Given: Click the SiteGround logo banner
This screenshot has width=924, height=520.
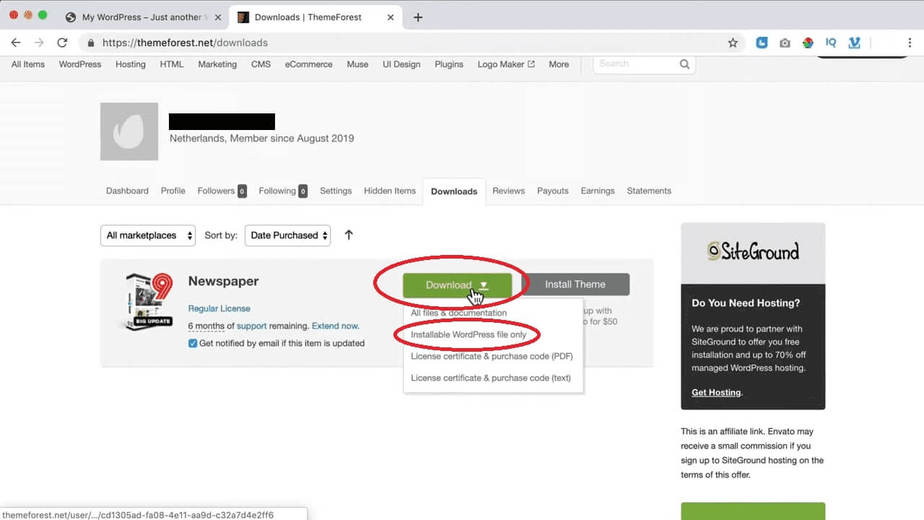Looking at the screenshot, I should (753, 253).
